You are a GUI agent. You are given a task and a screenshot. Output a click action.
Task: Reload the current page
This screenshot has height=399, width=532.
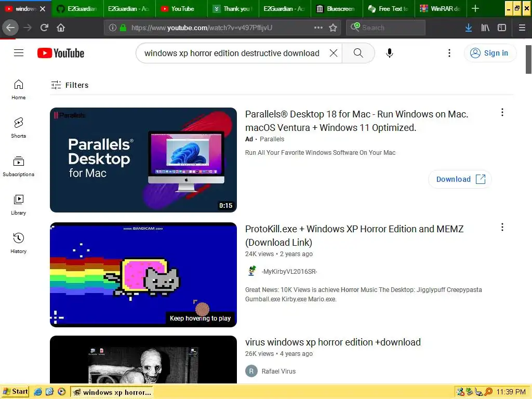[44, 28]
